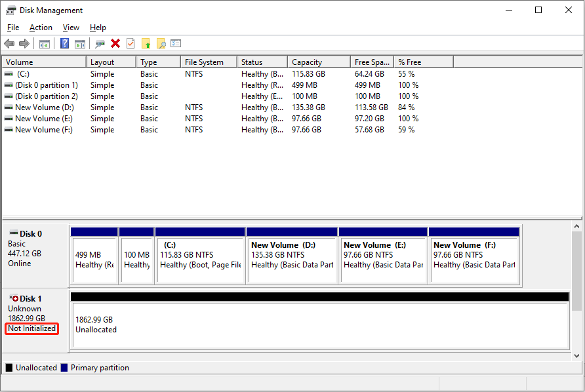Select the 1862.99 GB Unallocated space block
The image size is (585, 392).
pos(320,321)
